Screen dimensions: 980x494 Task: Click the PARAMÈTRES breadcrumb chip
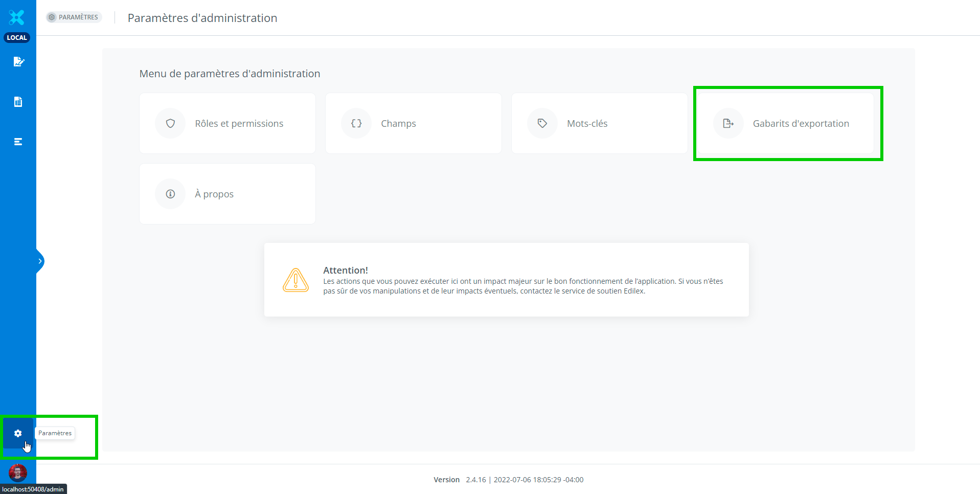click(74, 17)
